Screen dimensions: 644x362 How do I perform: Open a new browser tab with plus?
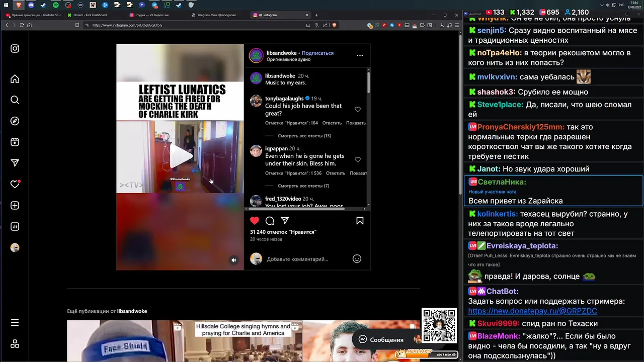coord(316,15)
